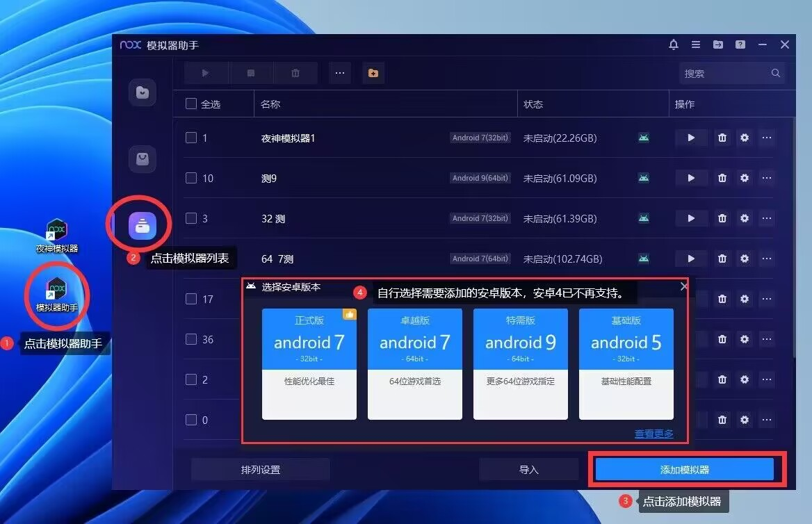Click Android icon in 夜神模拟器1 row
This screenshot has height=524, width=812.
point(644,138)
